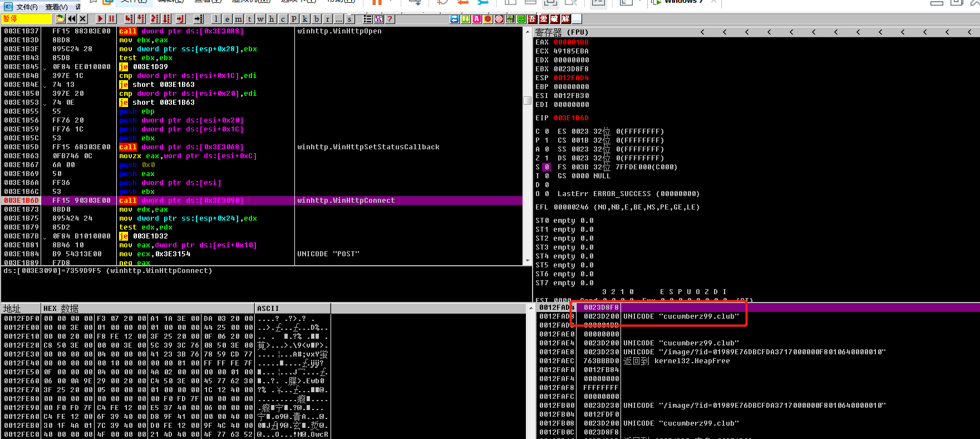Show CPU window with 'c' button
The width and height of the screenshot is (980, 439).
(283, 19)
